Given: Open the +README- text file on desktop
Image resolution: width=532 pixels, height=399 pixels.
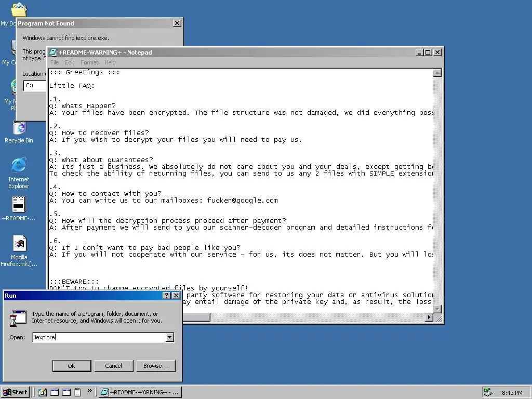Looking at the screenshot, I should tap(19, 205).
